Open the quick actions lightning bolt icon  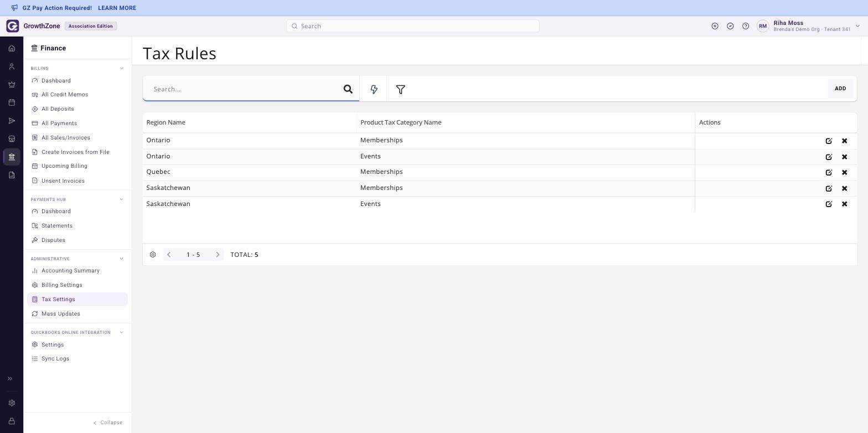374,89
